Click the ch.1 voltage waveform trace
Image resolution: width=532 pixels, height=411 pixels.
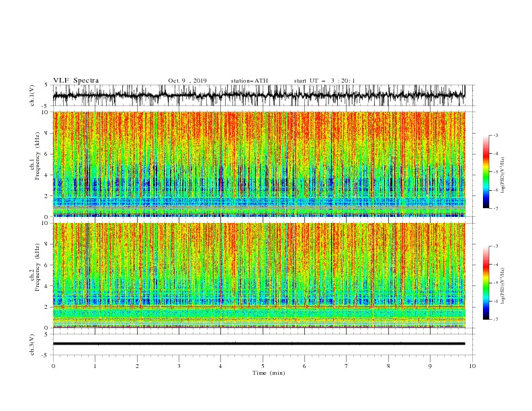259,95
